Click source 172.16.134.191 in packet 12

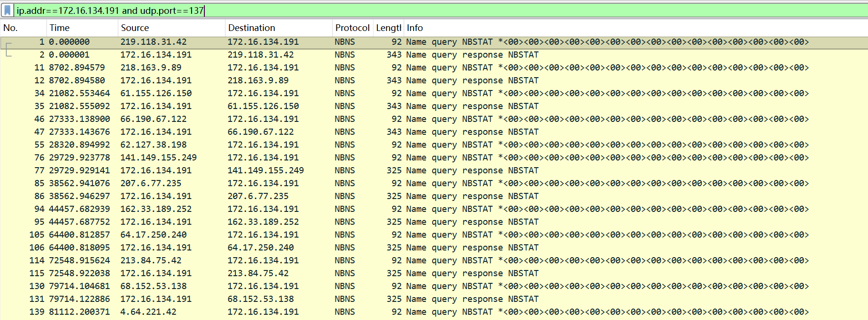(156, 80)
